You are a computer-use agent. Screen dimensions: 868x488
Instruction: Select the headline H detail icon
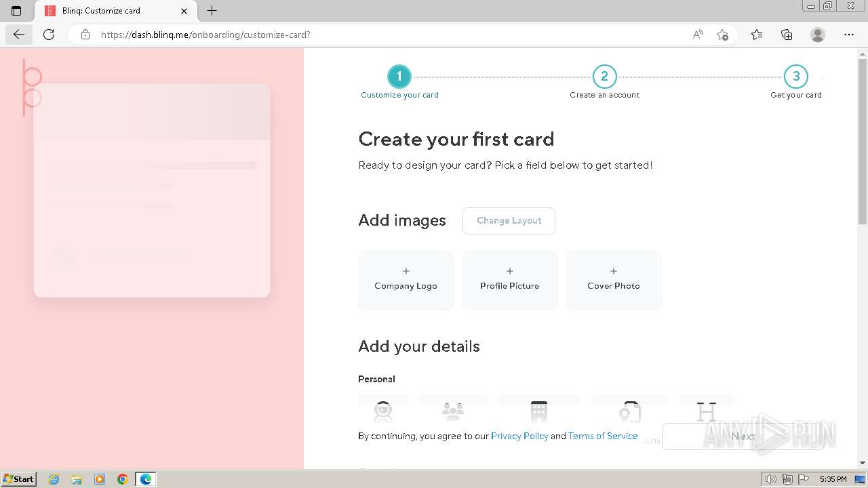pos(707,411)
